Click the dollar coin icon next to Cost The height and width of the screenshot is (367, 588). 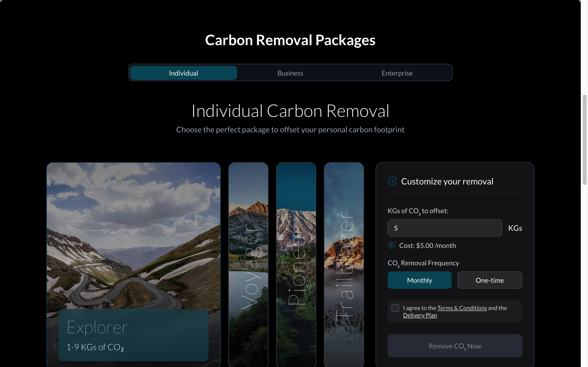pyautogui.click(x=392, y=245)
